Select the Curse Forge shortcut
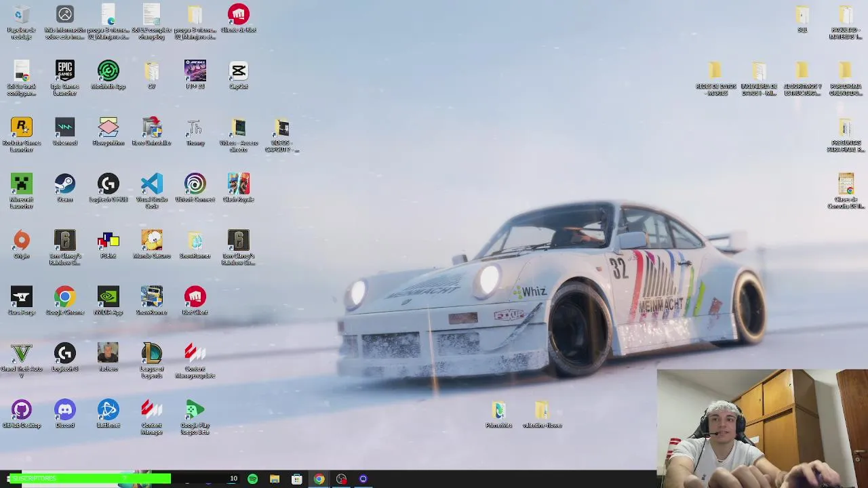This screenshot has width=868, height=488. [x=21, y=301]
